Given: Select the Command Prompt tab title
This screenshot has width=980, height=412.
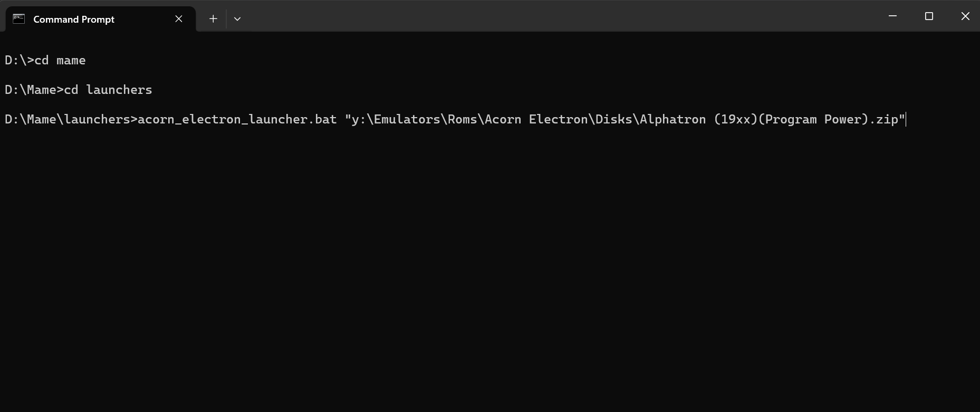Looking at the screenshot, I should click(74, 20).
